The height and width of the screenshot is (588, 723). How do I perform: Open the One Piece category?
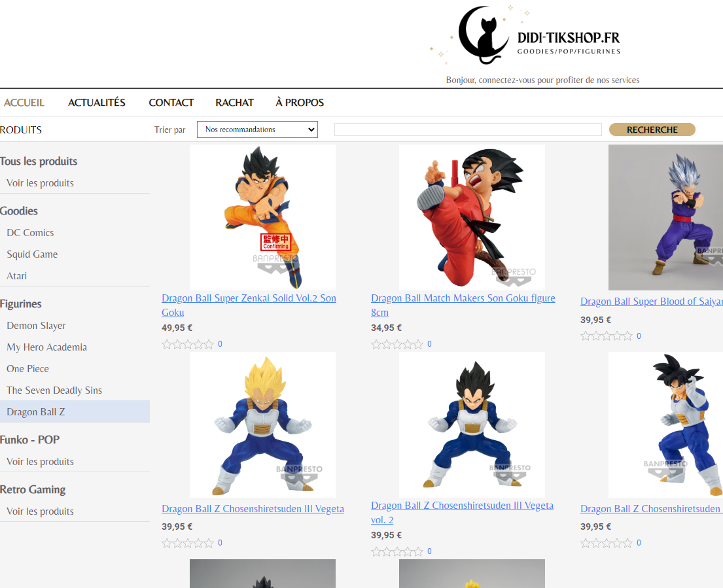click(28, 369)
